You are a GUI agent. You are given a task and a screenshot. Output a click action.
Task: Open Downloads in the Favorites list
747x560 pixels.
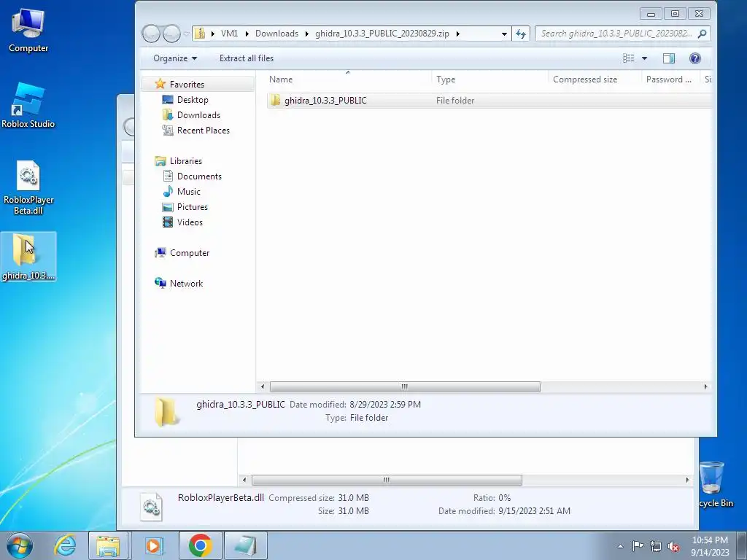(198, 114)
